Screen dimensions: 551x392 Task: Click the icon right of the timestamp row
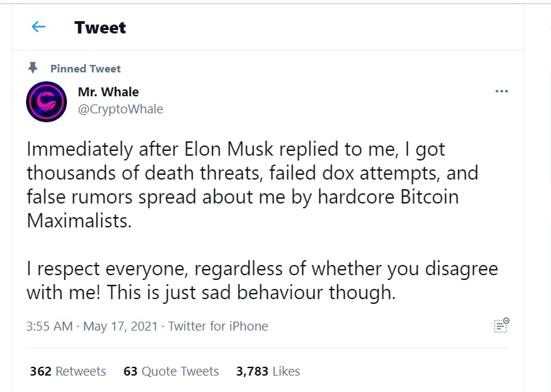[x=501, y=326]
